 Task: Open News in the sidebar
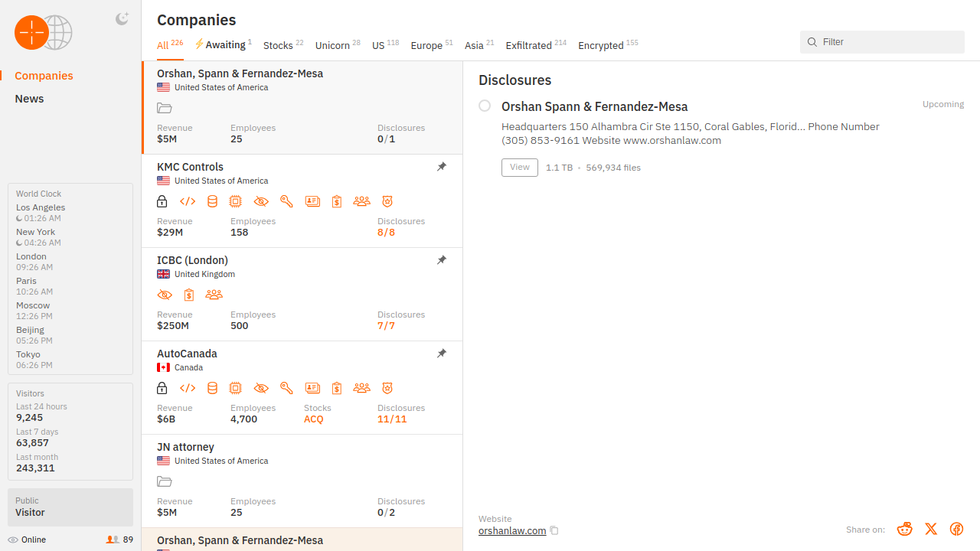(x=29, y=99)
